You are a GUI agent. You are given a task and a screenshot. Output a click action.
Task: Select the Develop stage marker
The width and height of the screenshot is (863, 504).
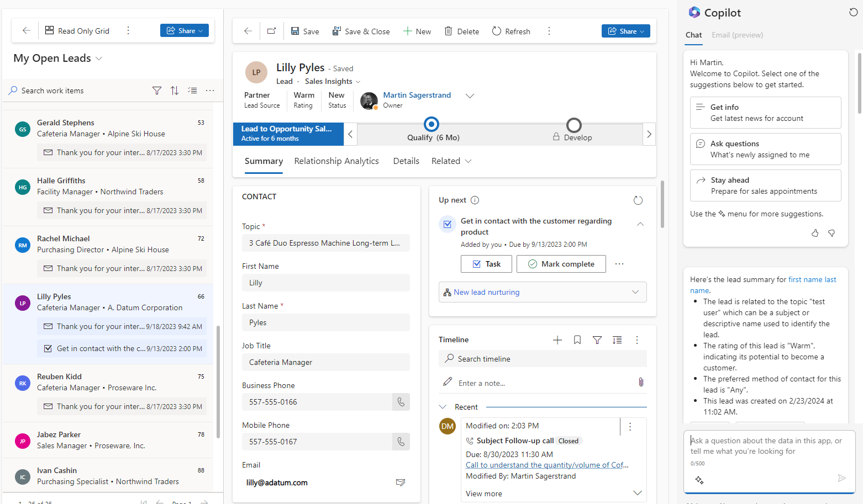coord(574,125)
